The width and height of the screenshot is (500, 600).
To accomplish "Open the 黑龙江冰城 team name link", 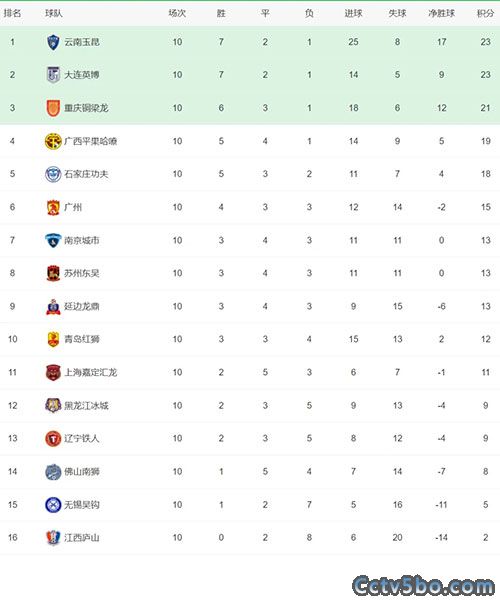I will point(86,406).
